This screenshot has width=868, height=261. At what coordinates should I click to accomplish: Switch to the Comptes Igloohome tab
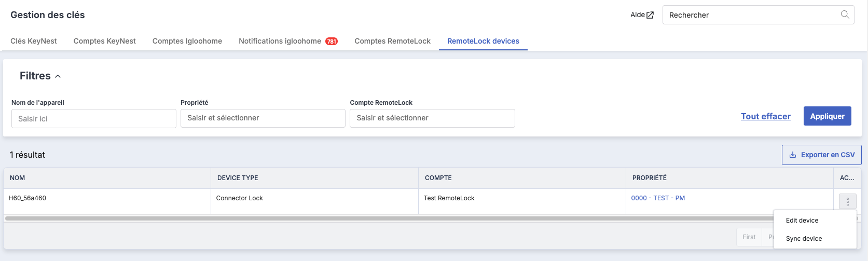pyautogui.click(x=187, y=41)
